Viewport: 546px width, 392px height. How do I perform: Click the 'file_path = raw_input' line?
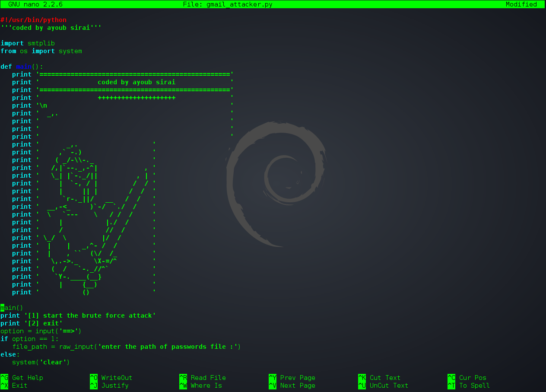[x=127, y=347]
